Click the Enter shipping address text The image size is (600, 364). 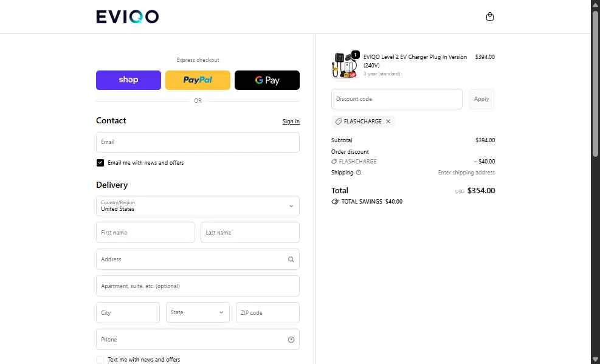tap(466, 173)
